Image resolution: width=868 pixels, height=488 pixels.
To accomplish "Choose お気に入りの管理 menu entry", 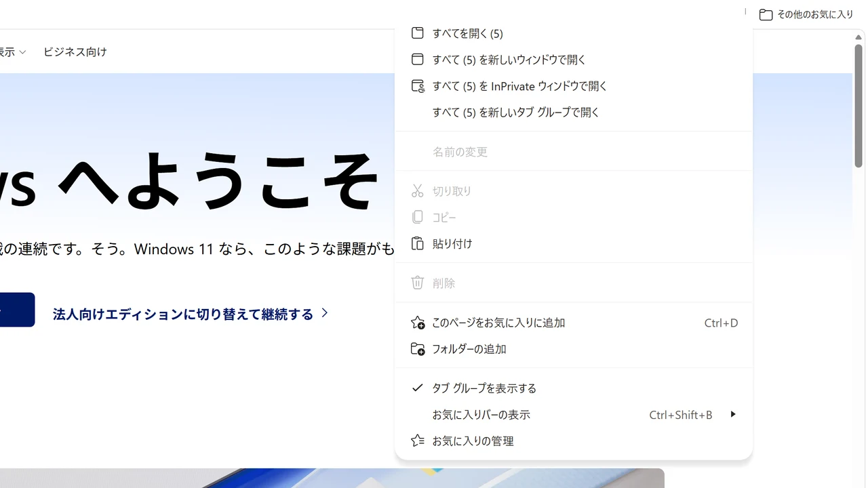I will tap(574, 441).
